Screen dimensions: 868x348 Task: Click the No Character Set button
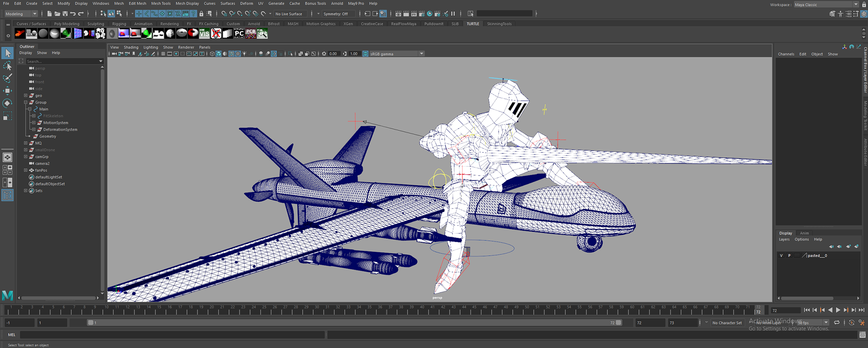pyautogui.click(x=726, y=323)
